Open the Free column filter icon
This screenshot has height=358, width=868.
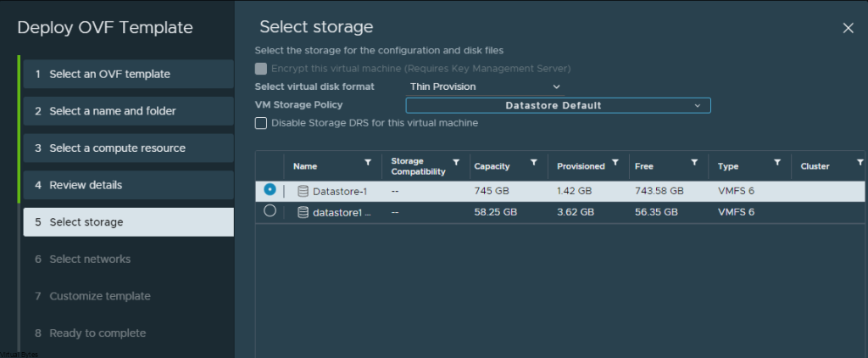[694, 162]
